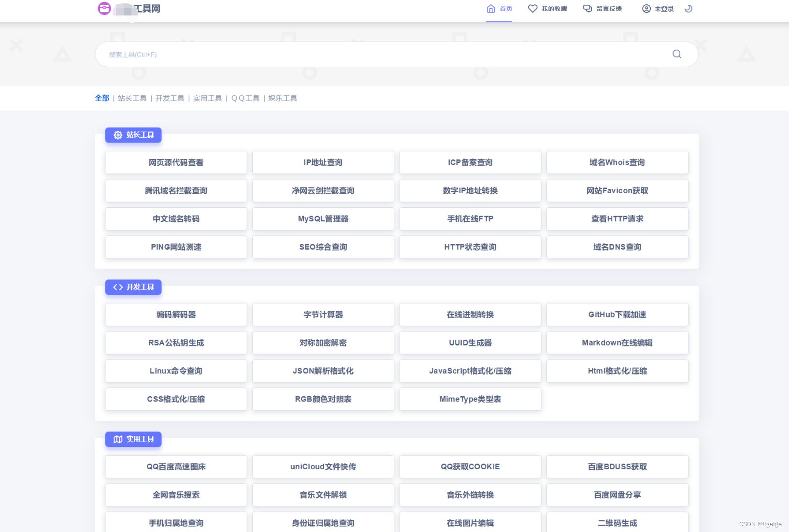
Task: Open the 二维码生成 tool
Action: coord(617,523)
